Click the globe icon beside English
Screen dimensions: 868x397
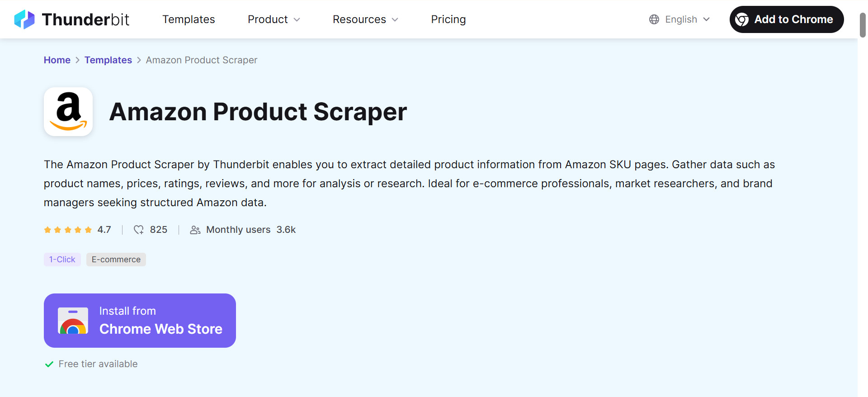click(x=653, y=19)
